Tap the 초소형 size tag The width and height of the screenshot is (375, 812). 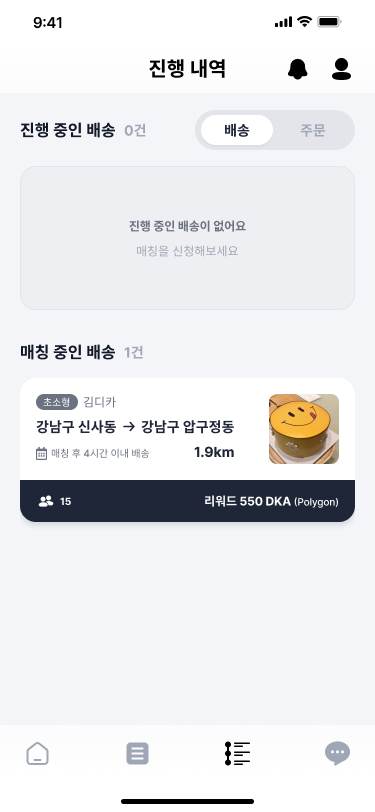click(57, 402)
